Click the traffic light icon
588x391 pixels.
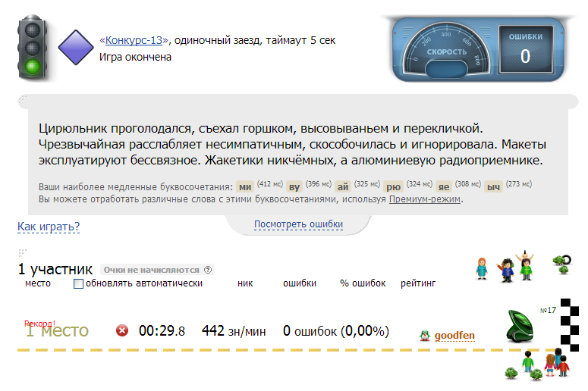(x=33, y=47)
